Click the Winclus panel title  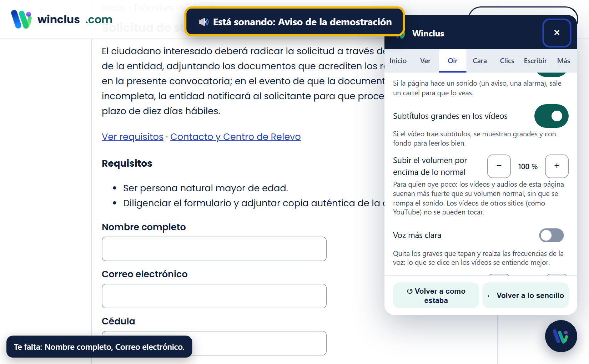pyautogui.click(x=428, y=34)
